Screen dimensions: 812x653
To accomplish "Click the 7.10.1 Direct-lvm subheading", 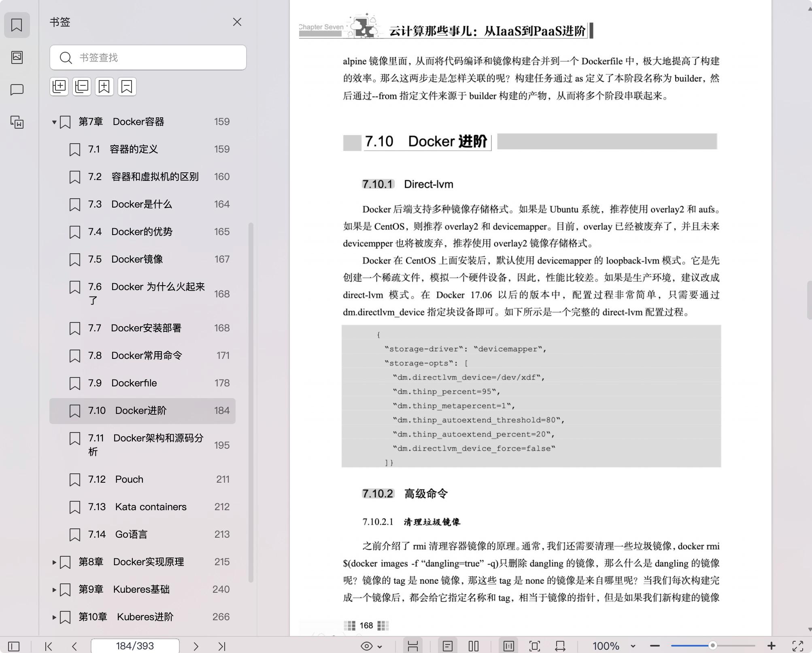I will (x=408, y=184).
